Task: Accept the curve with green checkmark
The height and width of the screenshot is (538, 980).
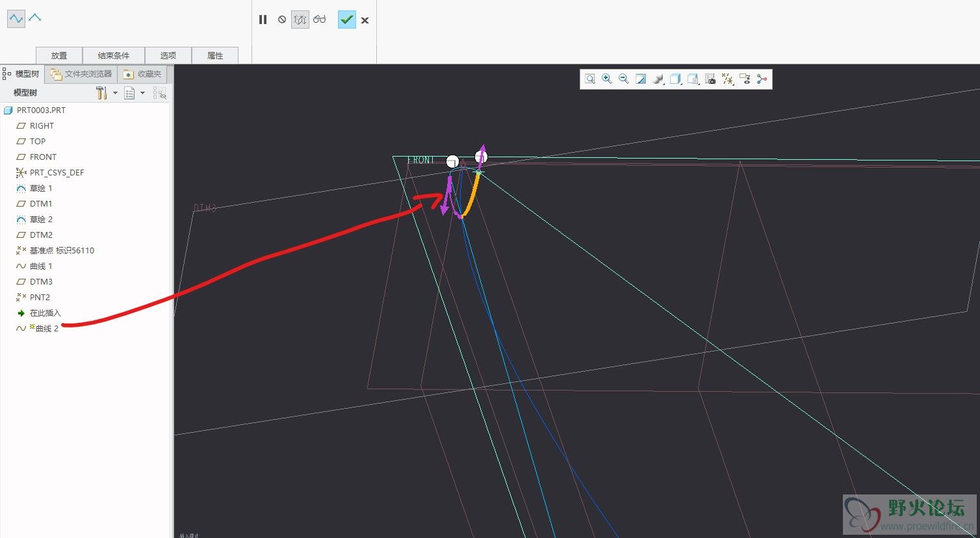Action: (346, 19)
